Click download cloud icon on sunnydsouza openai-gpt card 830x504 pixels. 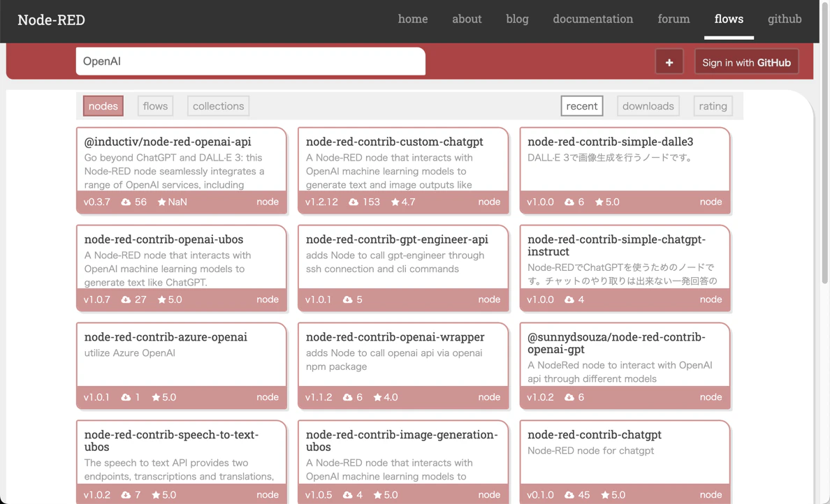point(569,397)
